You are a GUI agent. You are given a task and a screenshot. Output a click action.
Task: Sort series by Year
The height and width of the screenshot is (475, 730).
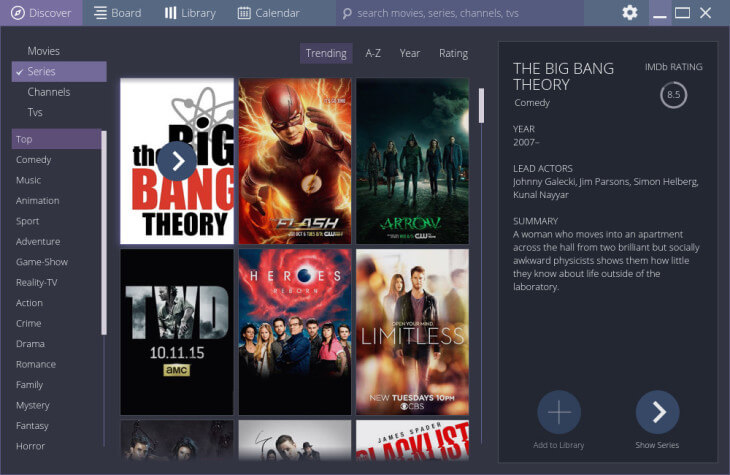point(410,53)
